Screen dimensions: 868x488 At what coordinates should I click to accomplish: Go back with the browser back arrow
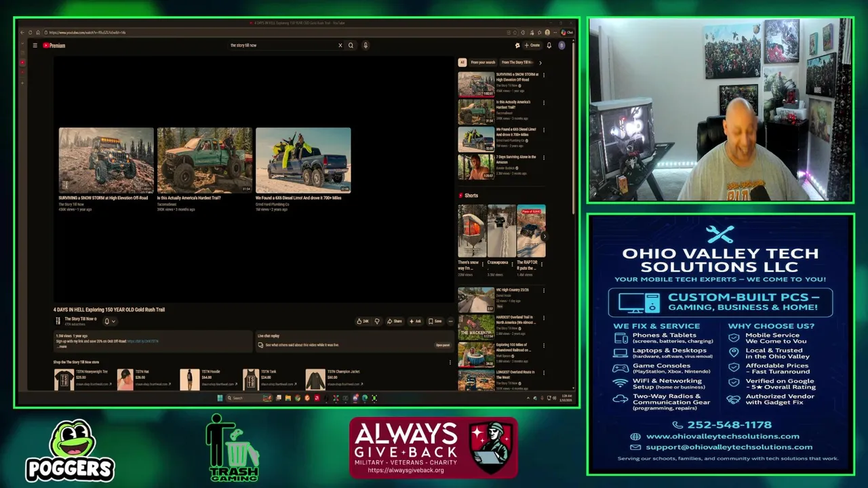(x=22, y=33)
